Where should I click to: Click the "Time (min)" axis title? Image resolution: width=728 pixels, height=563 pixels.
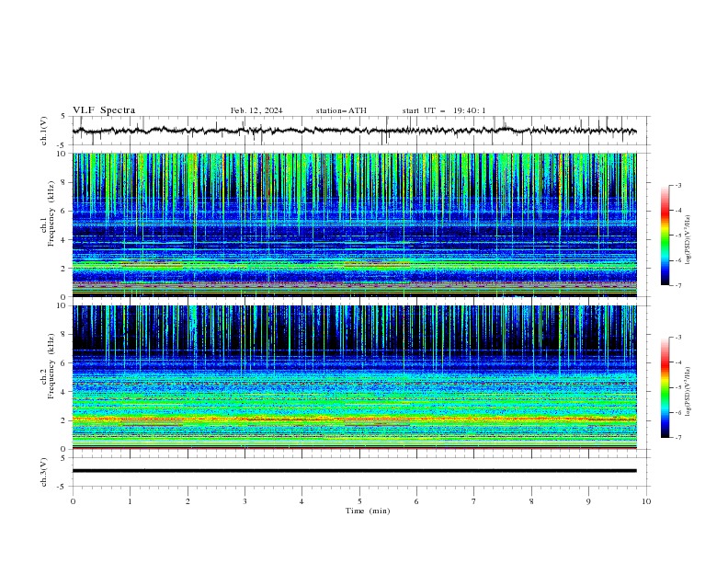click(368, 511)
